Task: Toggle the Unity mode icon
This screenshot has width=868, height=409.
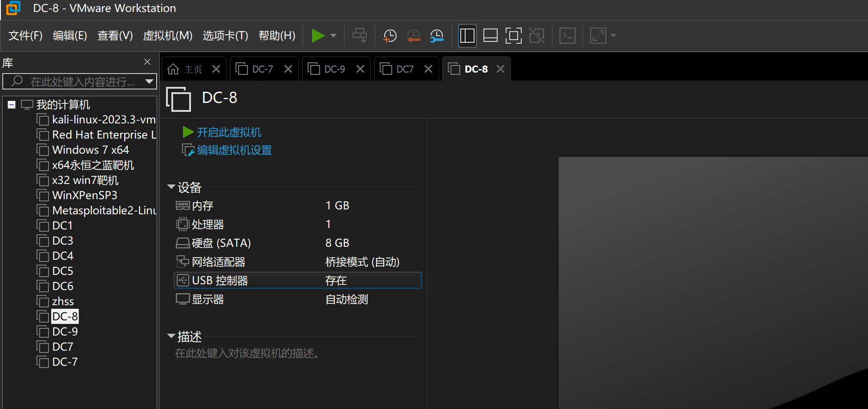Action: (537, 36)
